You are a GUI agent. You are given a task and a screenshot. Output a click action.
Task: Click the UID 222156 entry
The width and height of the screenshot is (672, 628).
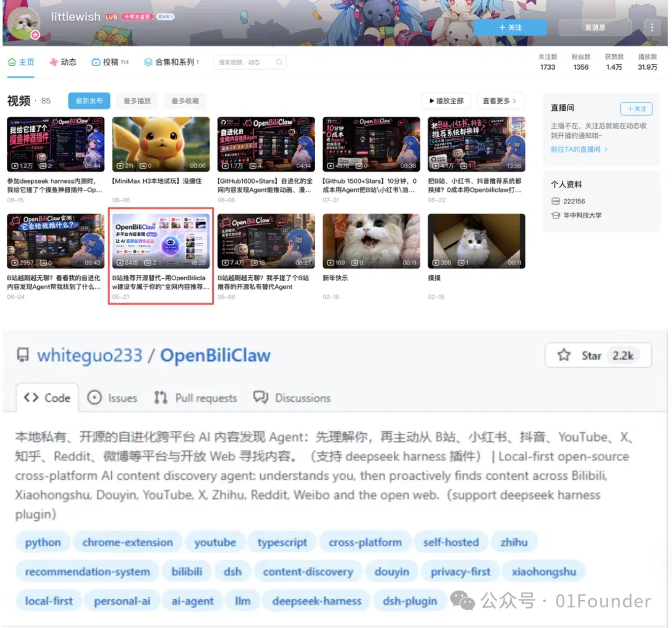click(x=568, y=201)
